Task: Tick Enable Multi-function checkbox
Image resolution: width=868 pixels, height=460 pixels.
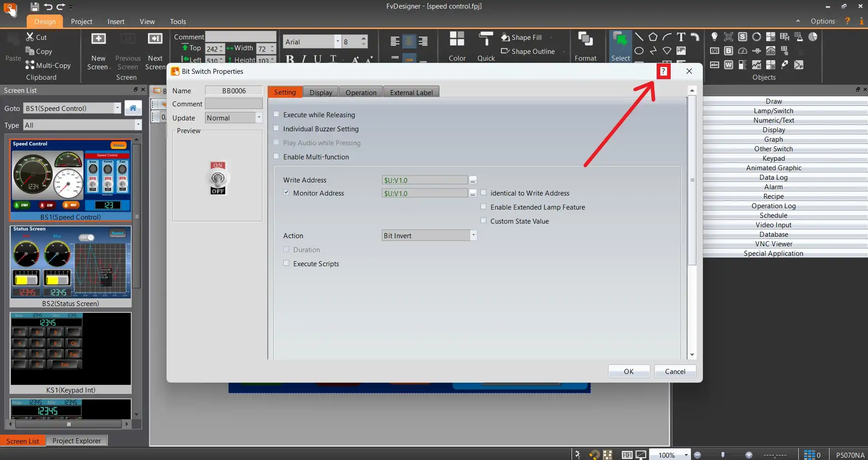Action: click(x=277, y=157)
